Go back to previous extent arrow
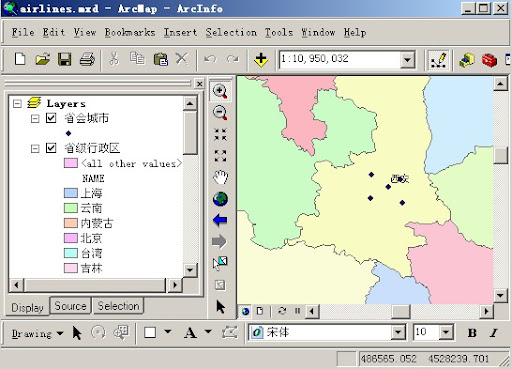512x369 pixels. tap(220, 220)
